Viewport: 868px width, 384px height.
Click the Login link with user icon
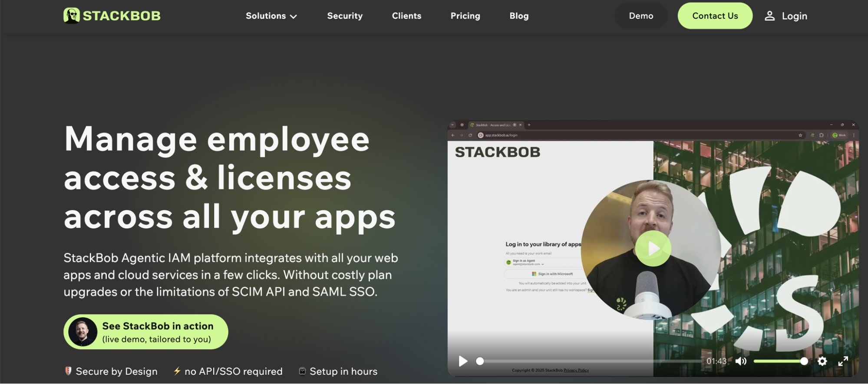785,16
